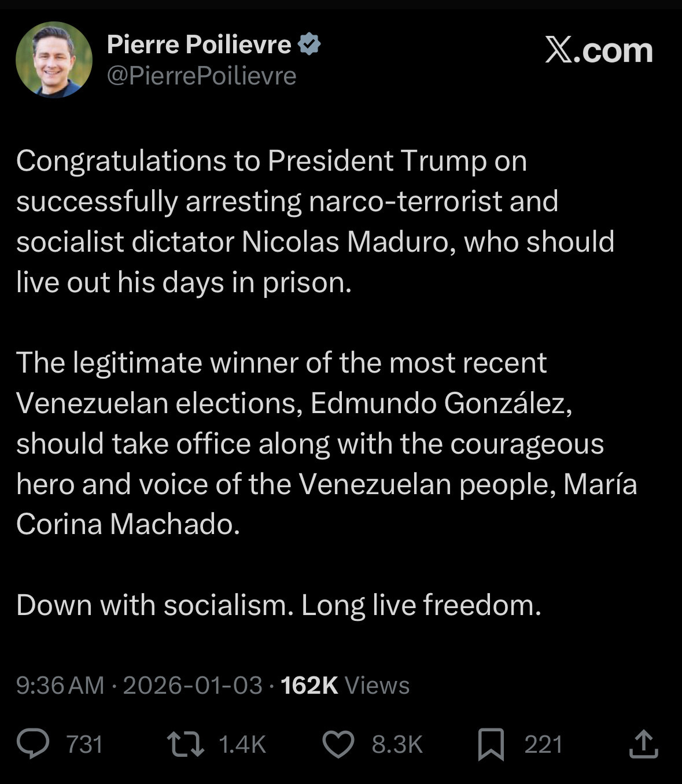Tap the repost arrows icon
The width and height of the screenshot is (682, 784).
click(185, 744)
